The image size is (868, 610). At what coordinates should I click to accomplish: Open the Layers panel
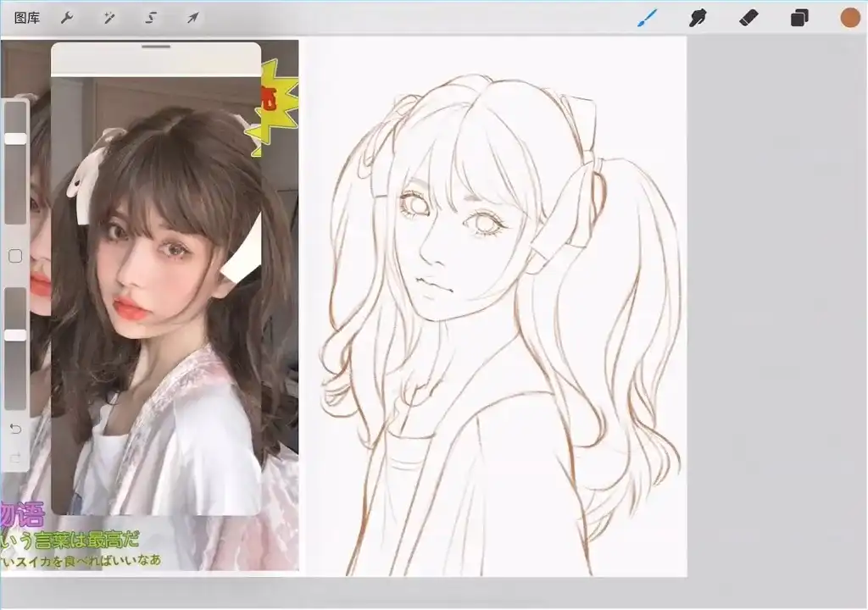click(x=798, y=17)
